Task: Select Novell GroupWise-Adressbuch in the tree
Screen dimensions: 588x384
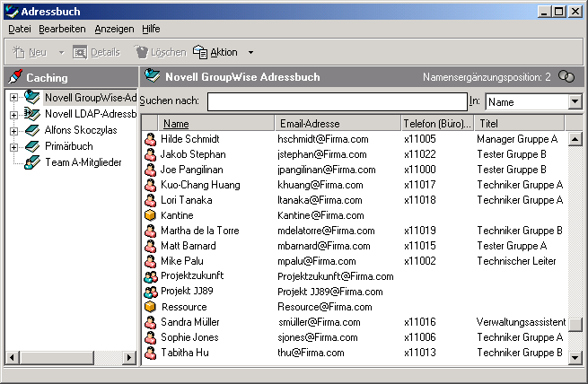Action: [x=90, y=98]
